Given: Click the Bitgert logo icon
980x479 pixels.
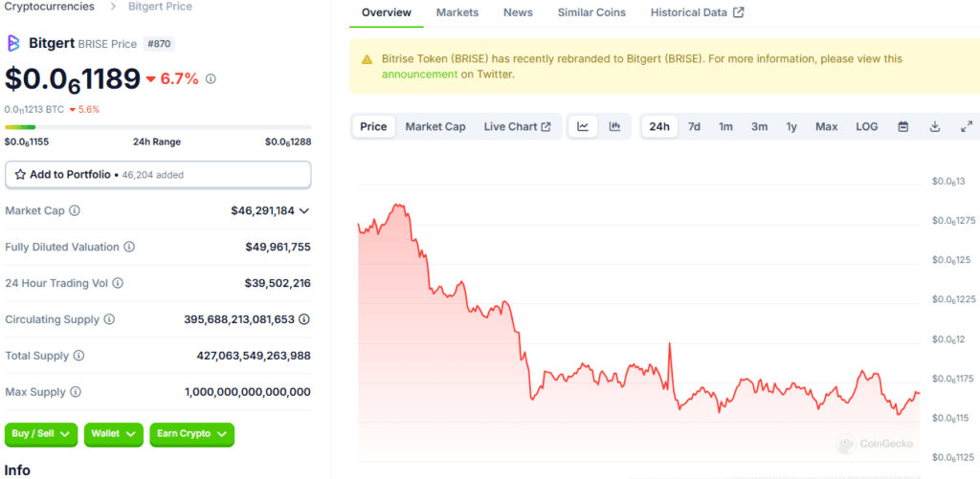Looking at the screenshot, I should point(13,43).
